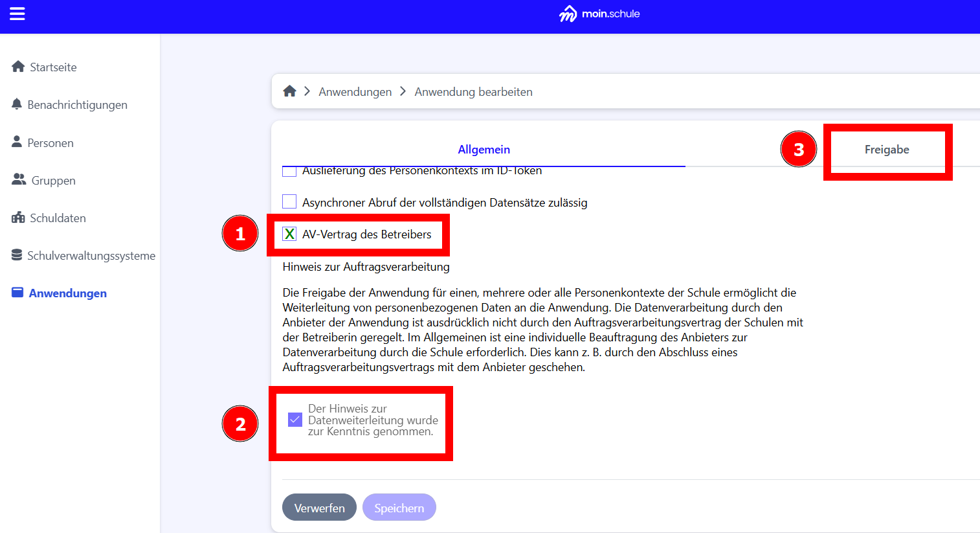Switch to the Freigabe tab
Viewport: 980px width, 533px height.
[x=887, y=150]
